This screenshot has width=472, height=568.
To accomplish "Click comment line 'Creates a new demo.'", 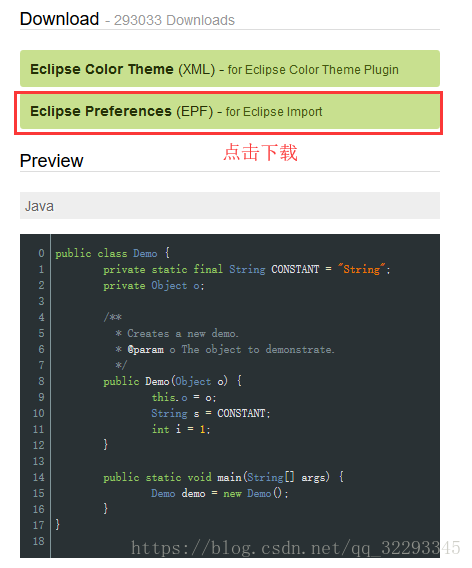I will pos(177,333).
